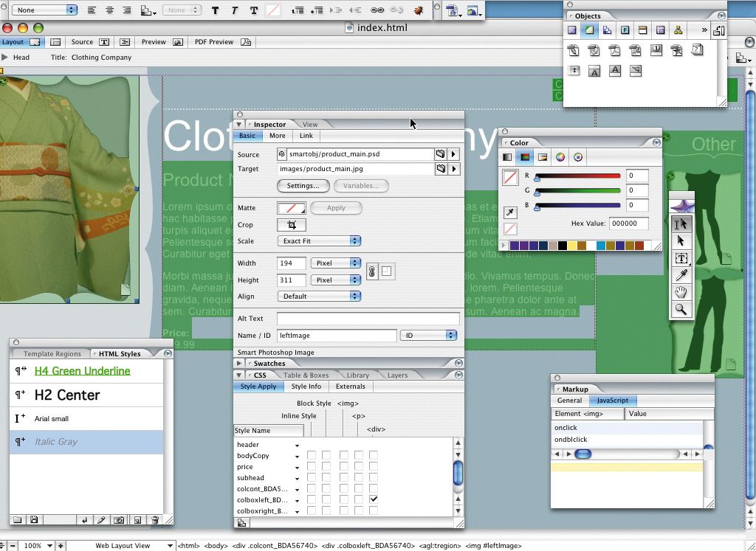Viewport: 756px width, 551px height.
Task: Click the save disk icon in HTML Styles panel
Action: click(x=34, y=520)
